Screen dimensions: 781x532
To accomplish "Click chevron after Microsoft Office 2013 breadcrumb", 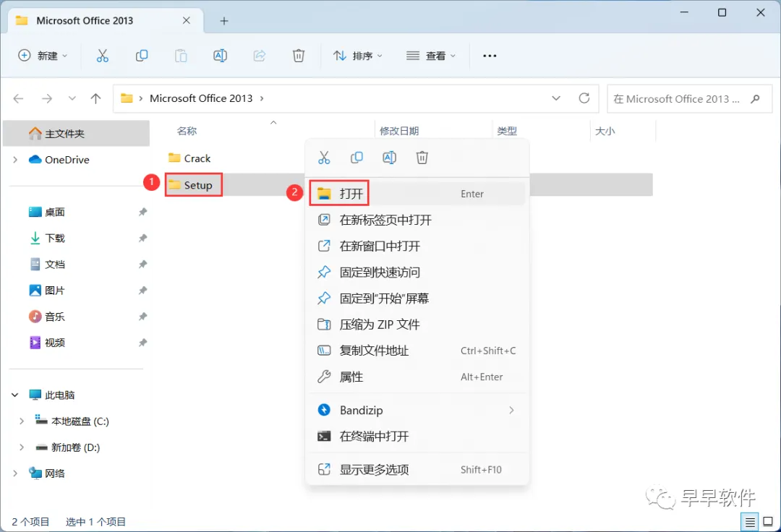I will (x=262, y=98).
